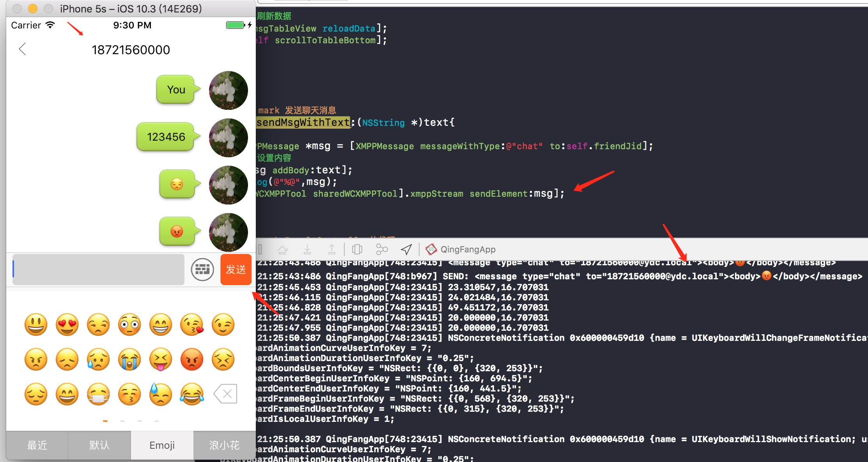This screenshot has height=462, width=868.
Task: Click the Wi-Fi icon in simulator status bar
Action: (x=50, y=25)
